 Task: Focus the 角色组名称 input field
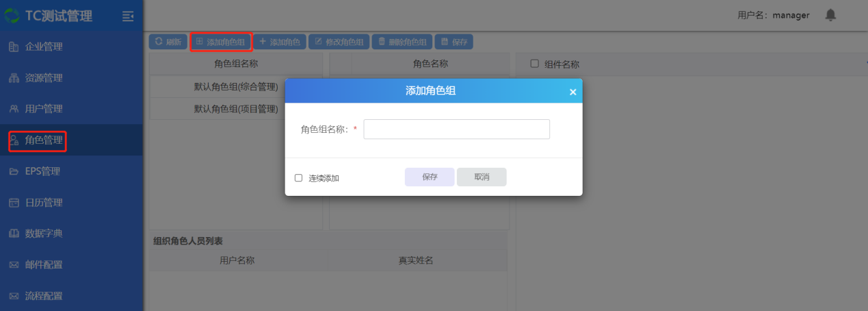pos(457,129)
